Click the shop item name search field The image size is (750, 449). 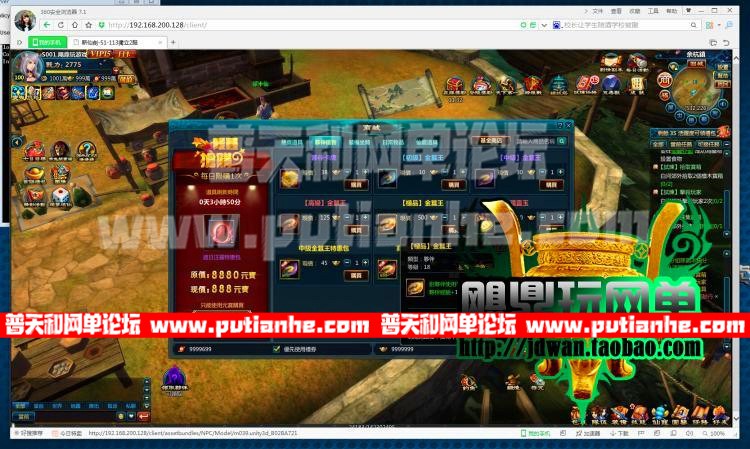[535, 141]
